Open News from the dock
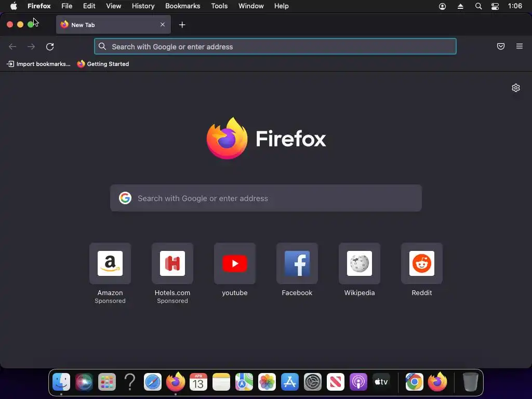This screenshot has width=532, height=399. click(x=336, y=382)
